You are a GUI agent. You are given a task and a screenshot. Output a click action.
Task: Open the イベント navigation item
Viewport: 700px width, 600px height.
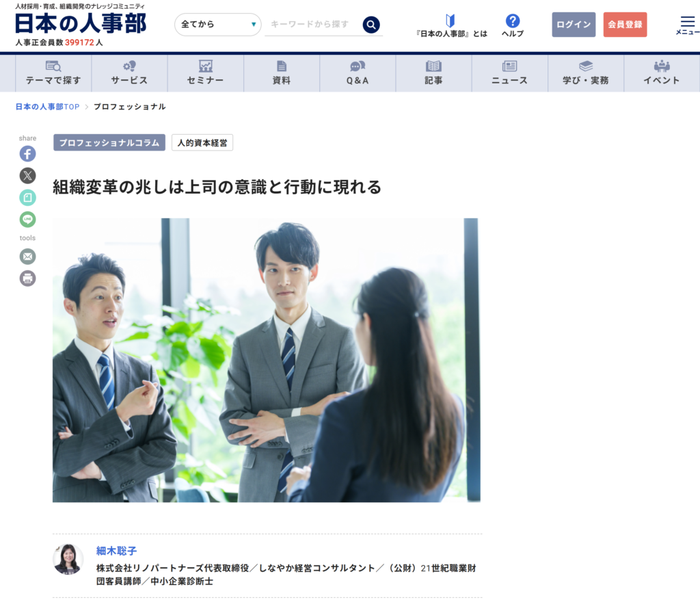[661, 73]
